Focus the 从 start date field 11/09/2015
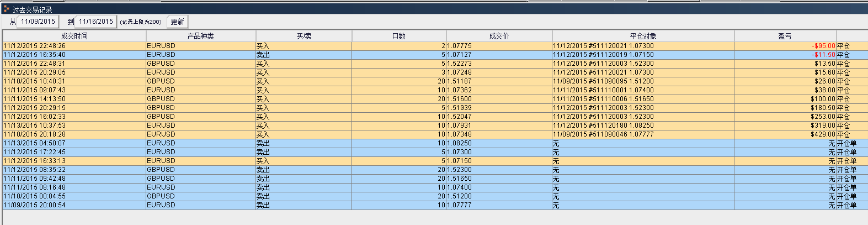The image size is (868, 225). point(38,22)
